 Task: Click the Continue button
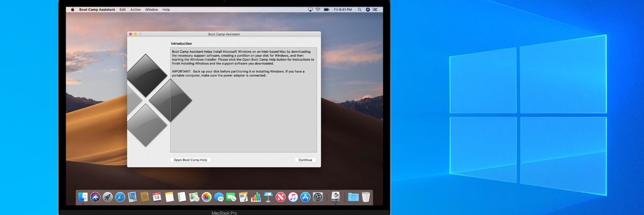tap(305, 160)
